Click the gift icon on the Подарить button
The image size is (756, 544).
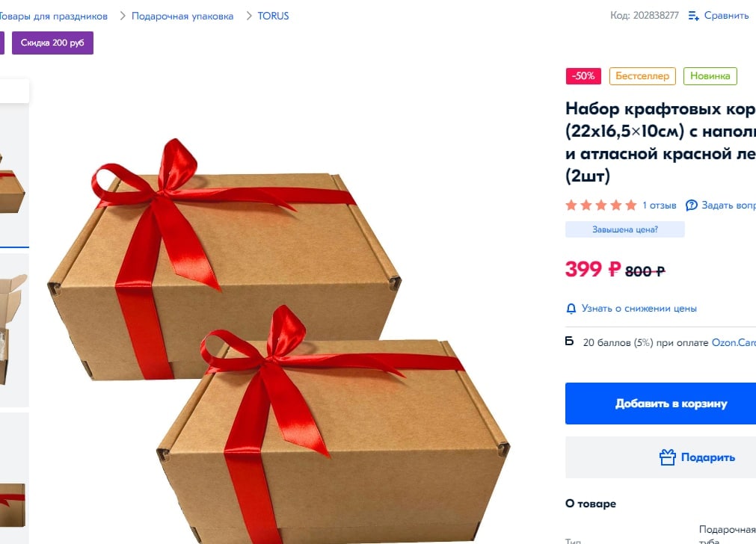pyautogui.click(x=667, y=457)
